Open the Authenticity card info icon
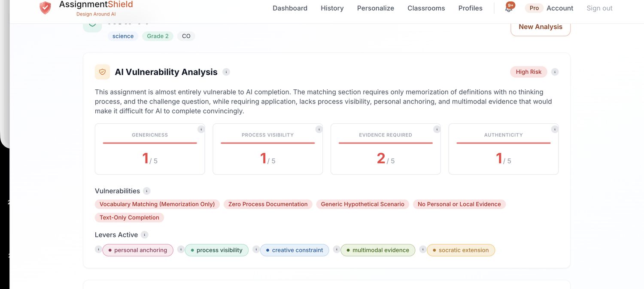The image size is (644, 289). pyautogui.click(x=555, y=129)
